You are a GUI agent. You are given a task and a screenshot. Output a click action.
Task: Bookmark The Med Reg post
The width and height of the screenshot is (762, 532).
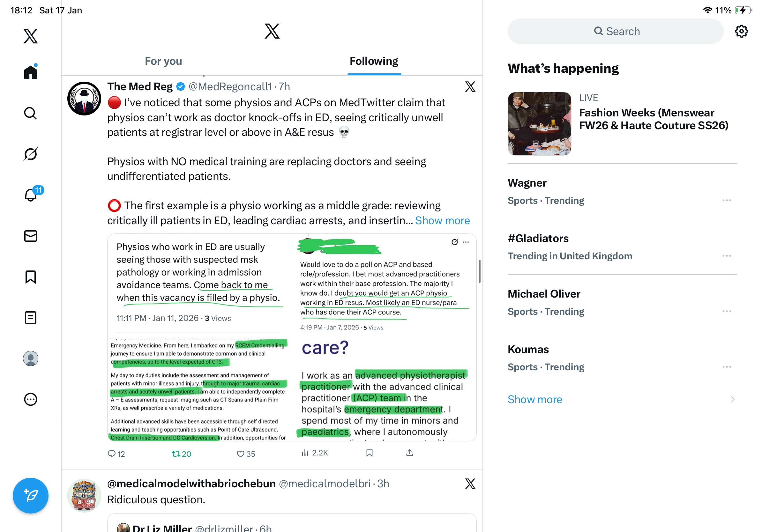[370, 453]
